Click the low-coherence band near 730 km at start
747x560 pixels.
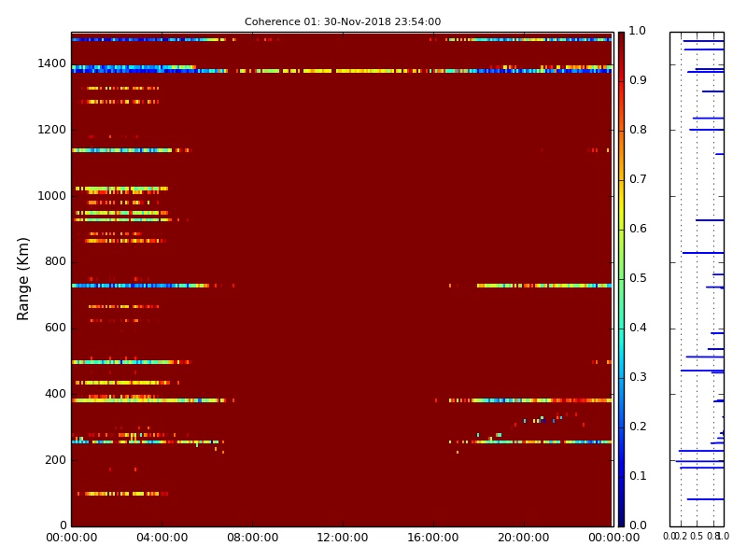point(141,286)
